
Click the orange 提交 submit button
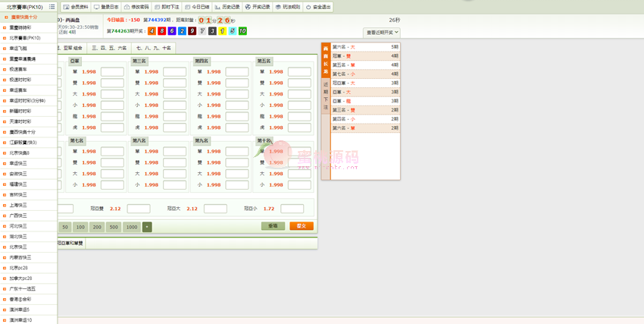pyautogui.click(x=301, y=226)
